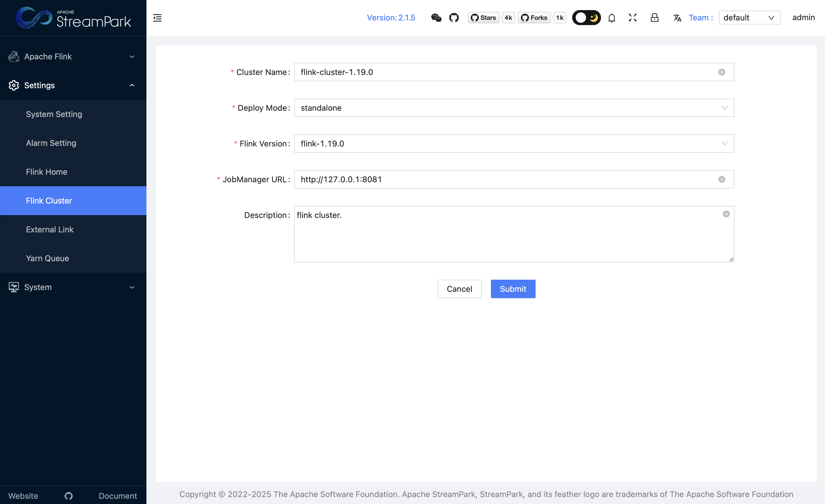Viewport: 825px width, 504px height.
Task: Open the language translation icon
Action: [677, 18]
